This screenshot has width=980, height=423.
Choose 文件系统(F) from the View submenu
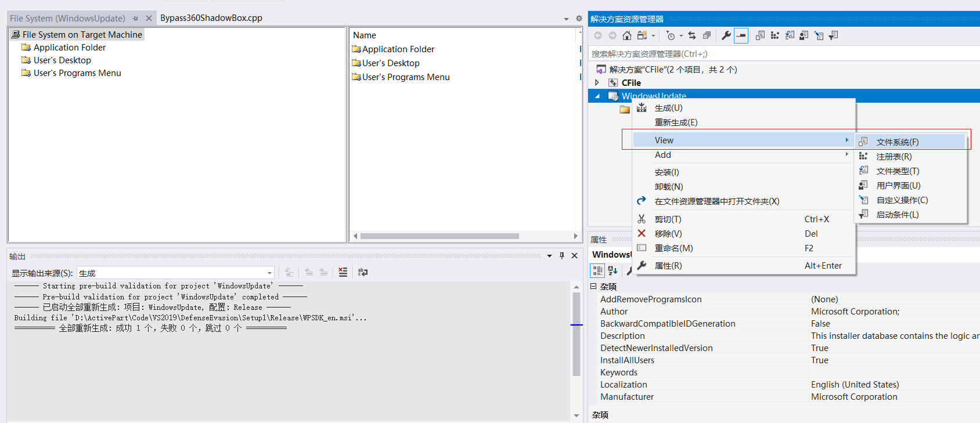pos(911,142)
